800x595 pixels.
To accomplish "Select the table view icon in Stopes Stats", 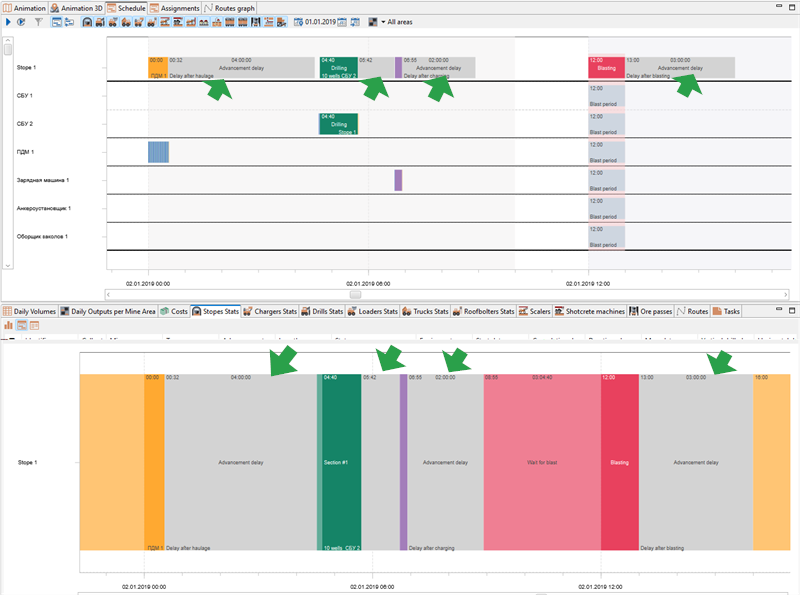I will coord(34,326).
